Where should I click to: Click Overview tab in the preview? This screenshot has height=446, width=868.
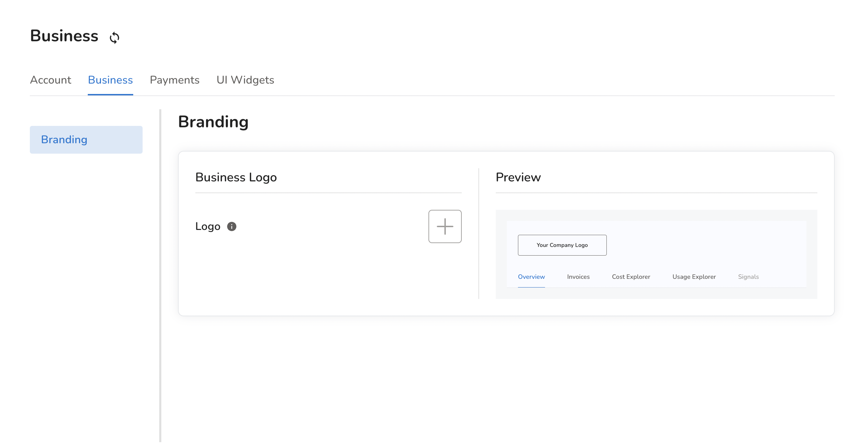531,277
